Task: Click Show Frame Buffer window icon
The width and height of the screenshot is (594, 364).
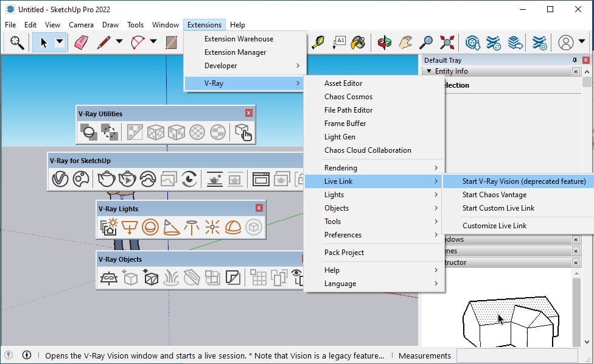Action: 261,179
